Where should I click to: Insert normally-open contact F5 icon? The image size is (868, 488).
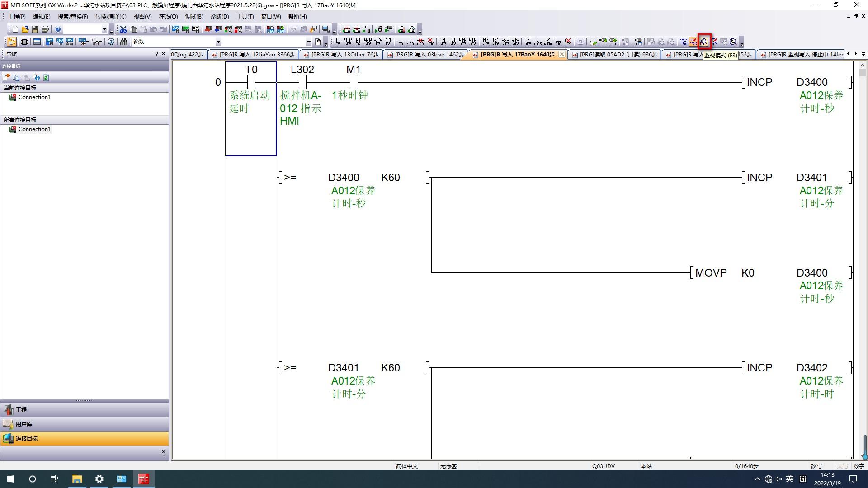pos(338,42)
